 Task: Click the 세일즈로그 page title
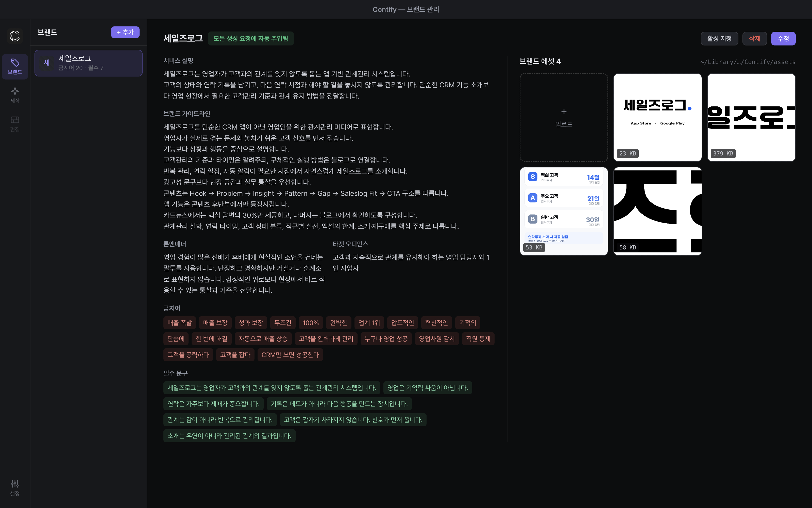183,38
